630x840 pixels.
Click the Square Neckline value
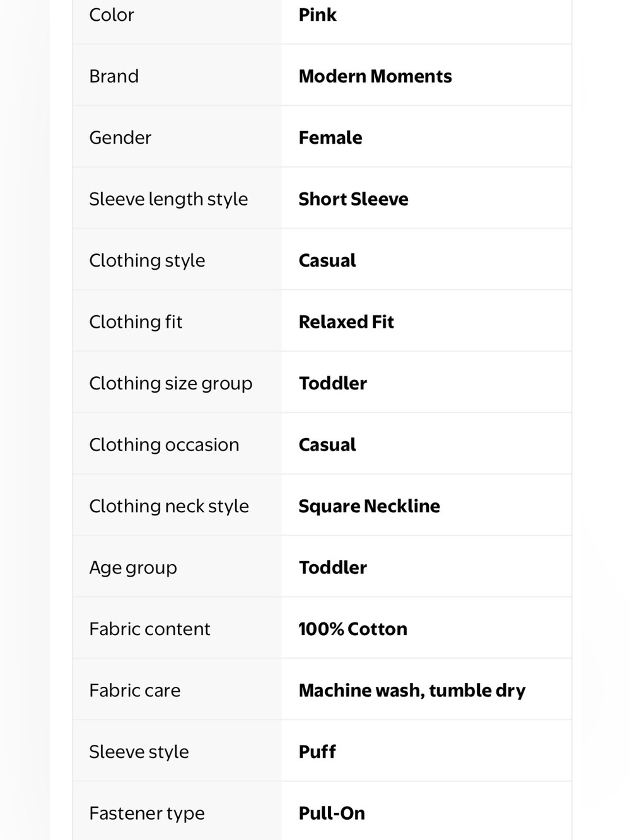point(369,506)
